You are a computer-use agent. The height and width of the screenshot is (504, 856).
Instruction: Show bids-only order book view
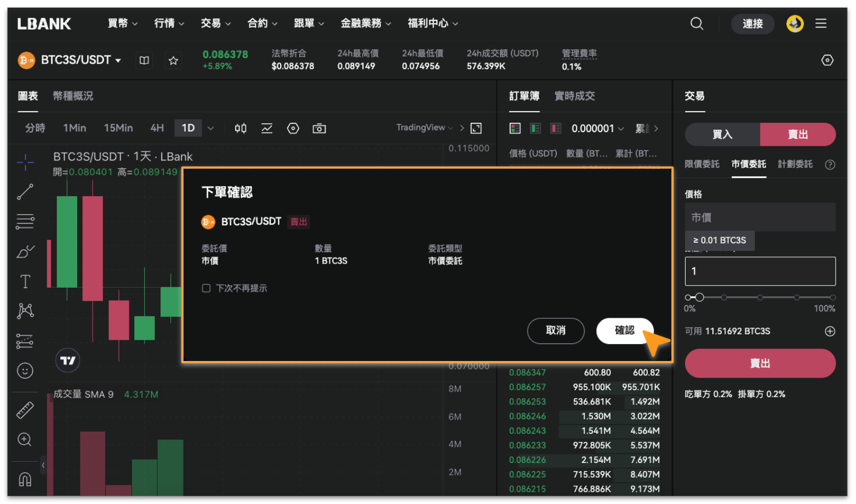535,129
